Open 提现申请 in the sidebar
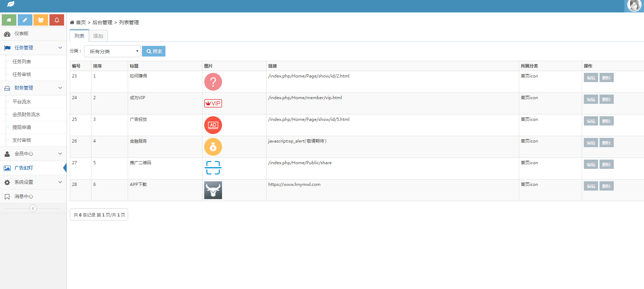Screen dimensions: 644x289 (22, 127)
